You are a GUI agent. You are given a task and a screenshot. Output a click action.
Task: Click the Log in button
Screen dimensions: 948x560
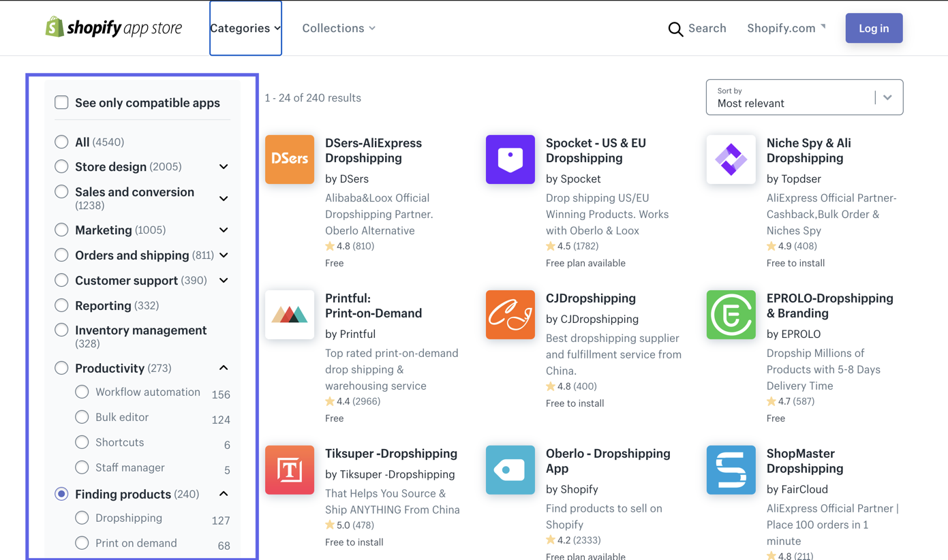pyautogui.click(x=874, y=28)
